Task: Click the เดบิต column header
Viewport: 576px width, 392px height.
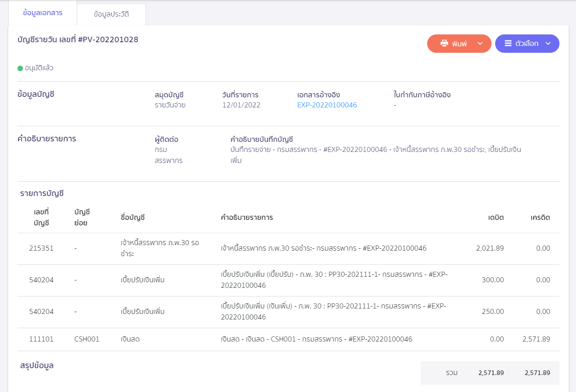Action: [x=496, y=218]
